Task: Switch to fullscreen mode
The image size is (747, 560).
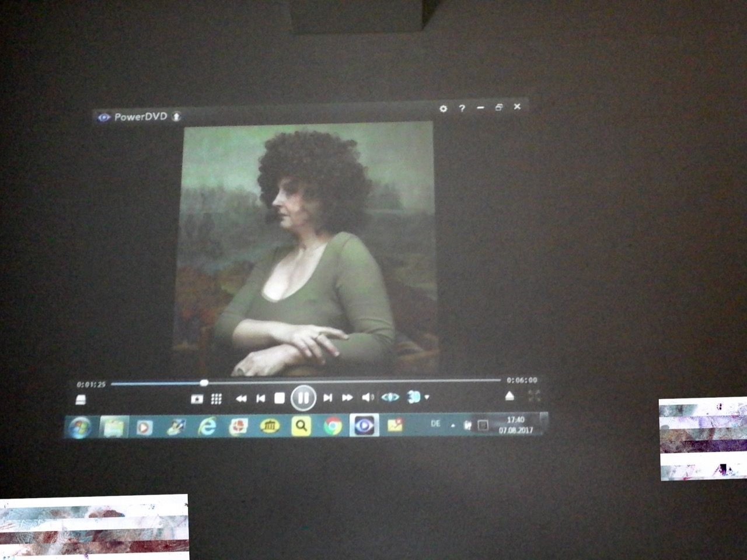Action: (x=534, y=395)
